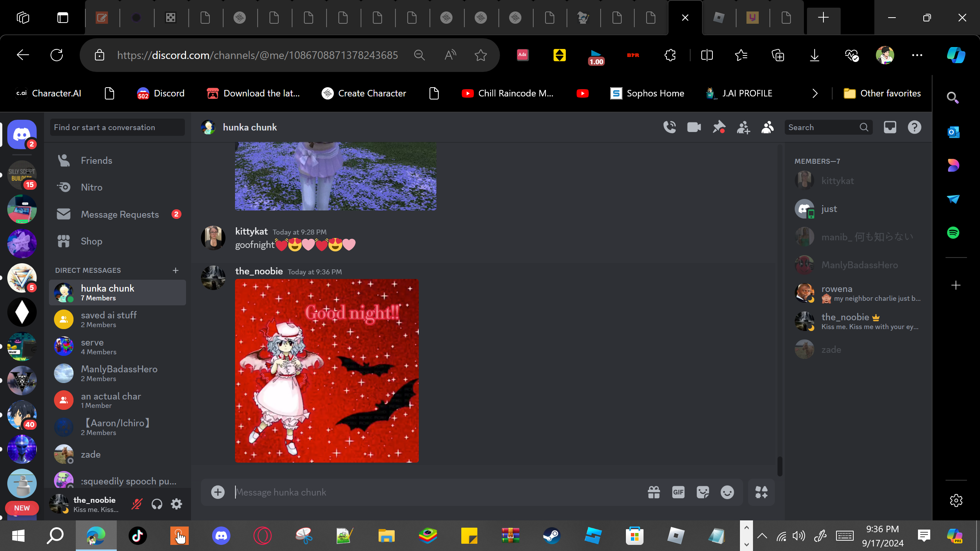Open Message Requests
The image size is (980, 551).
pyautogui.click(x=119, y=215)
